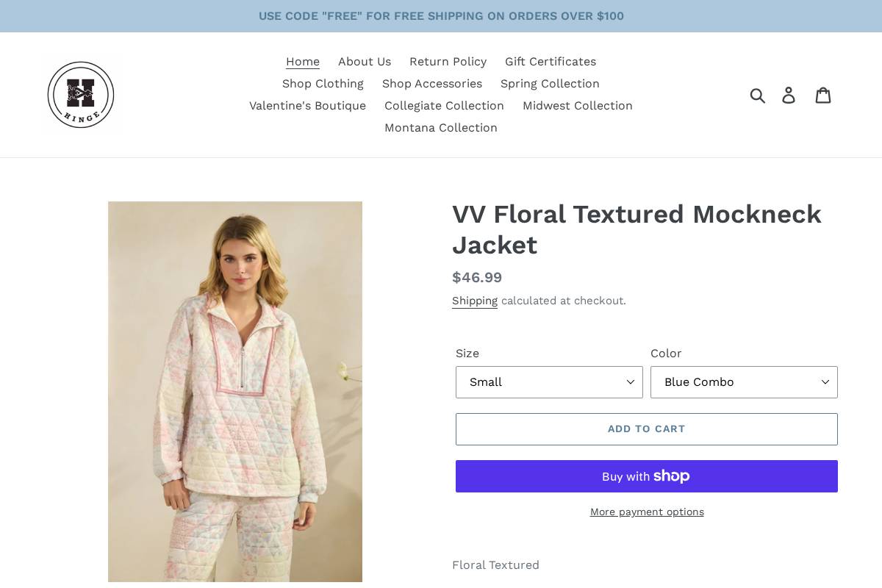Image resolution: width=882 pixels, height=588 pixels.
Task: View the Spring Collection
Action: tap(550, 84)
